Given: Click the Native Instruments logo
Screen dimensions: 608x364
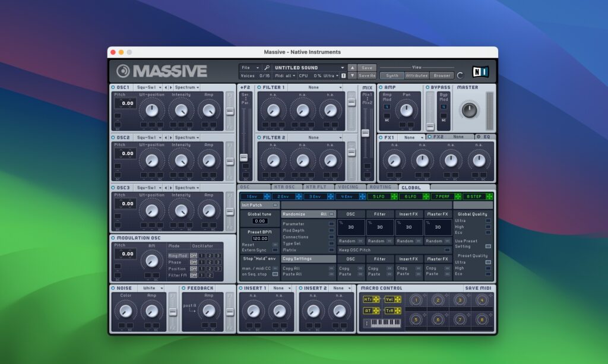Looking at the screenshot, I should (481, 70).
